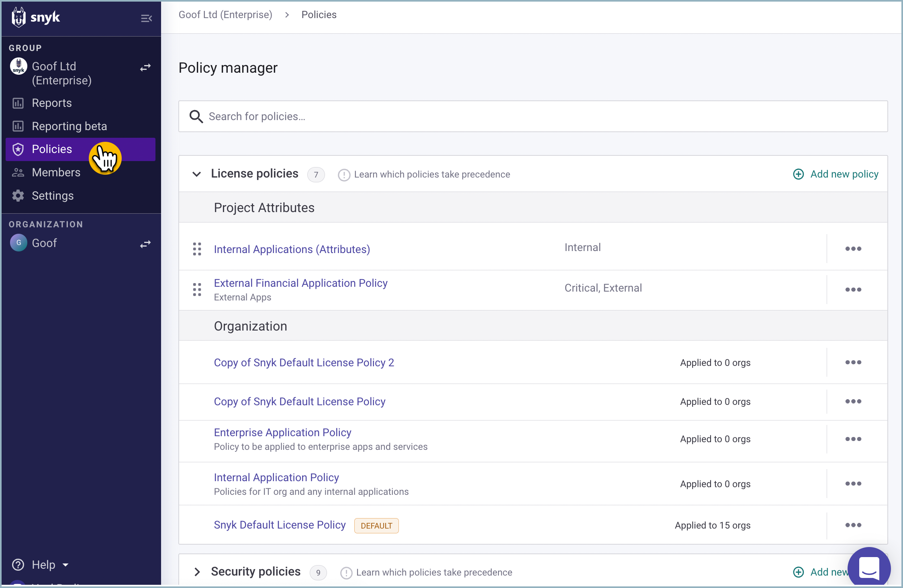Viewport: 903px width, 588px height.
Task: Grab drag handle for External Financial Application Policy
Action: (197, 290)
